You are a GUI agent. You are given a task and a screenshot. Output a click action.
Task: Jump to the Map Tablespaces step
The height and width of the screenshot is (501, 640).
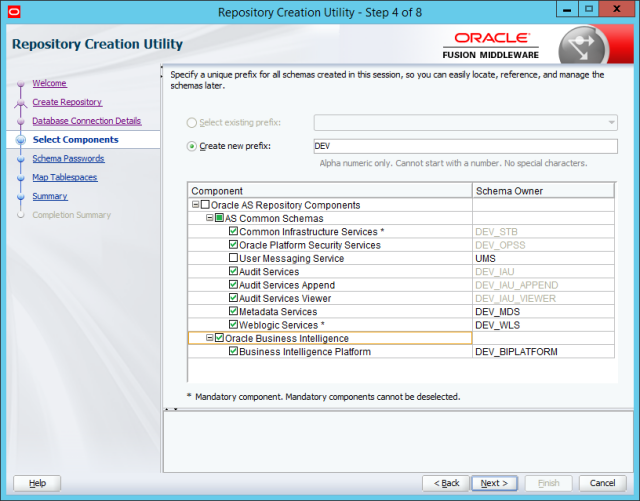tap(65, 177)
